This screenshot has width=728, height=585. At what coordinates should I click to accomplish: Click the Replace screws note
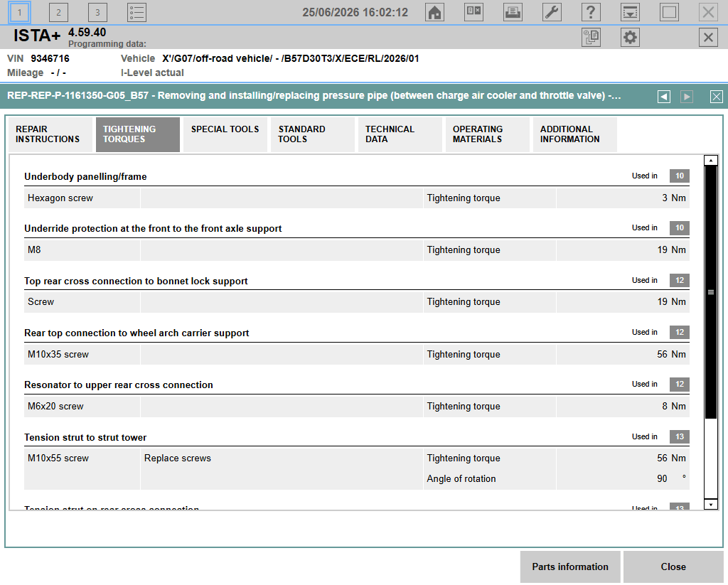click(177, 458)
